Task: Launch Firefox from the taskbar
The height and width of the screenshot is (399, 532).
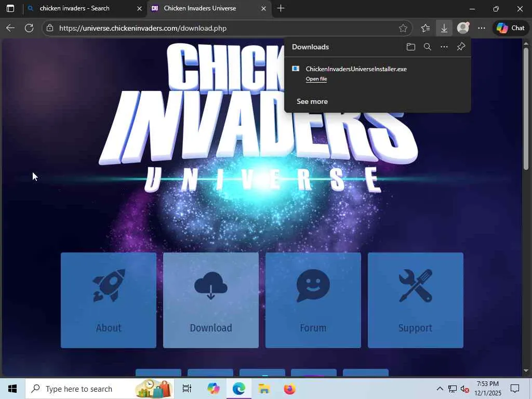Action: [x=289, y=389]
